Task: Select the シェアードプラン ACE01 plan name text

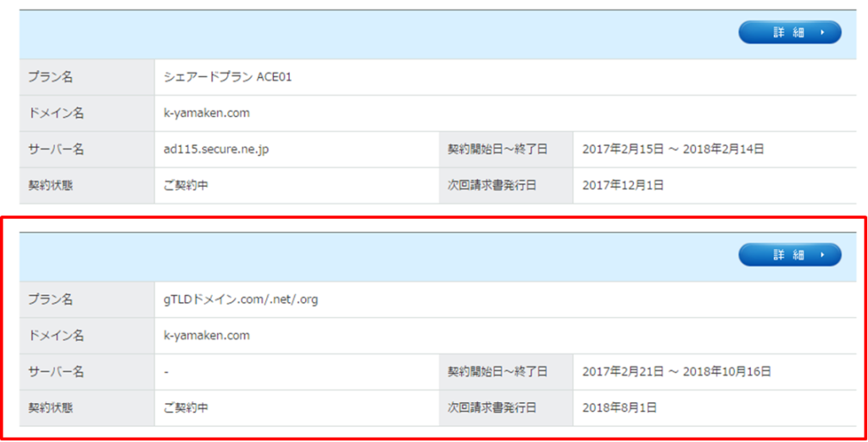Action: pyautogui.click(x=227, y=77)
